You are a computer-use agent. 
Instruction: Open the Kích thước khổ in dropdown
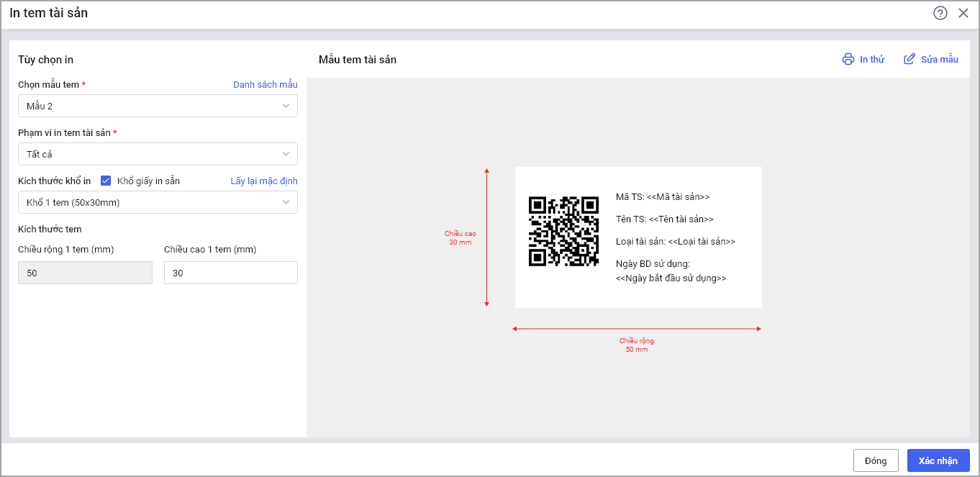coord(158,202)
